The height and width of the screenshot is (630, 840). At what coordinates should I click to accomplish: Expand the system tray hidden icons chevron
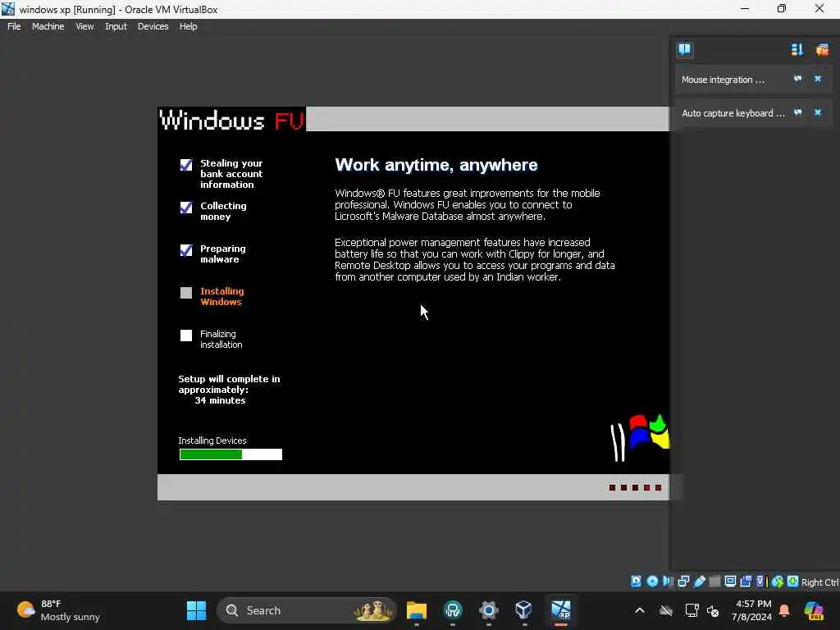(x=640, y=610)
